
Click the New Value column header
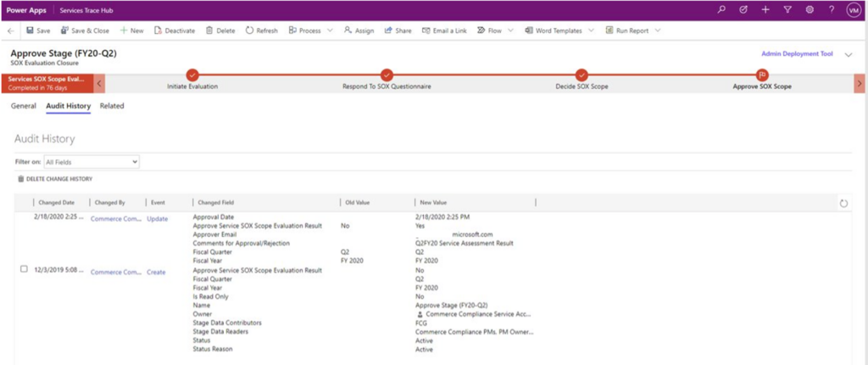[433, 203]
